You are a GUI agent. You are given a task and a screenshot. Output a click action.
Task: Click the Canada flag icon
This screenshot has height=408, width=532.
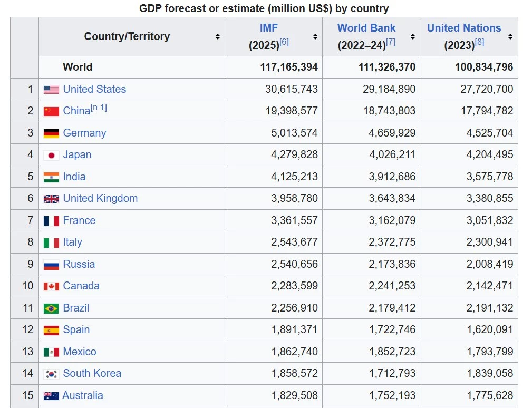point(51,286)
